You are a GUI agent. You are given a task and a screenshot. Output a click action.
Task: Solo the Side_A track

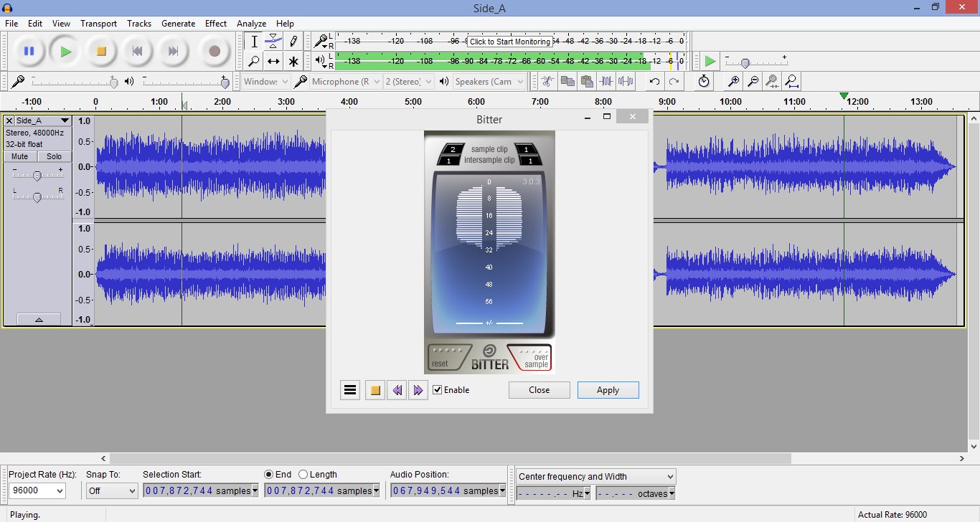point(55,156)
